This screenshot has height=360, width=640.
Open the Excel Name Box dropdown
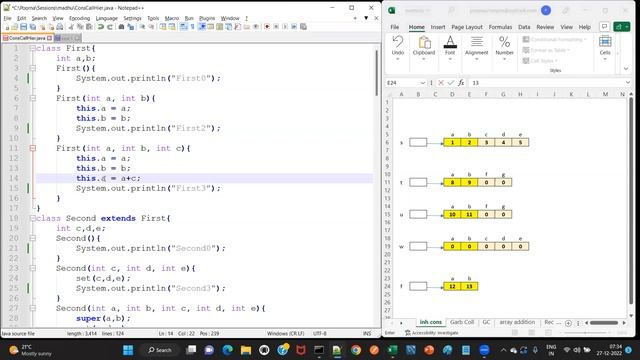(422, 83)
